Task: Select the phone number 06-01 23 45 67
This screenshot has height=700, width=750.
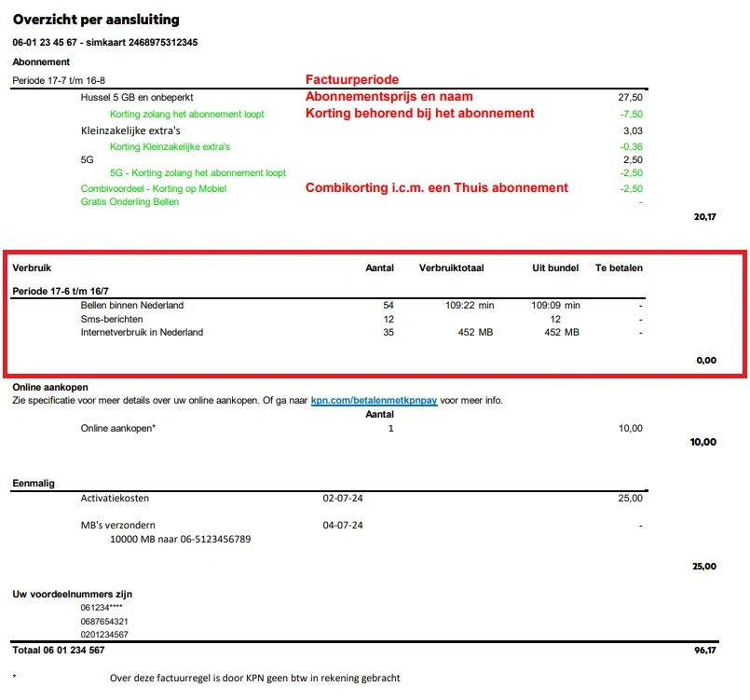Action: 43,42
